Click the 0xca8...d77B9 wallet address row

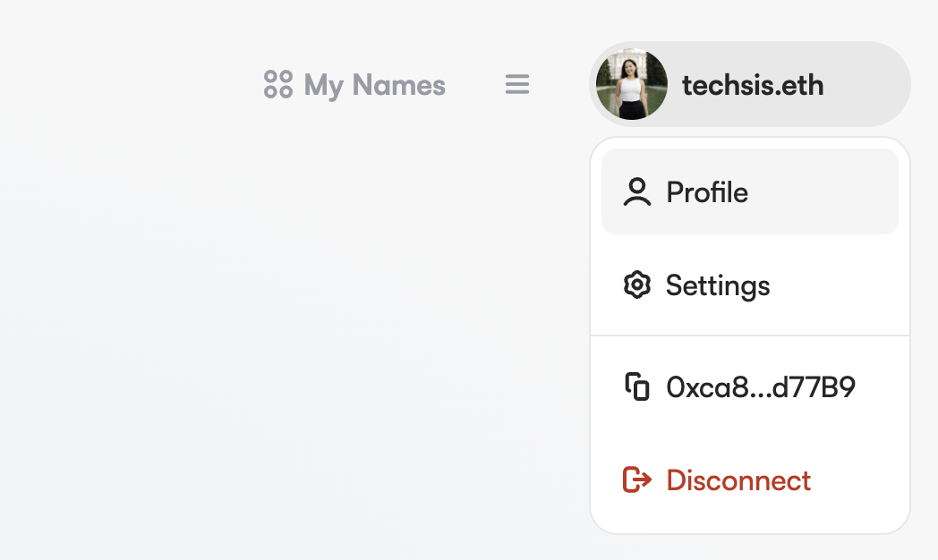750,386
